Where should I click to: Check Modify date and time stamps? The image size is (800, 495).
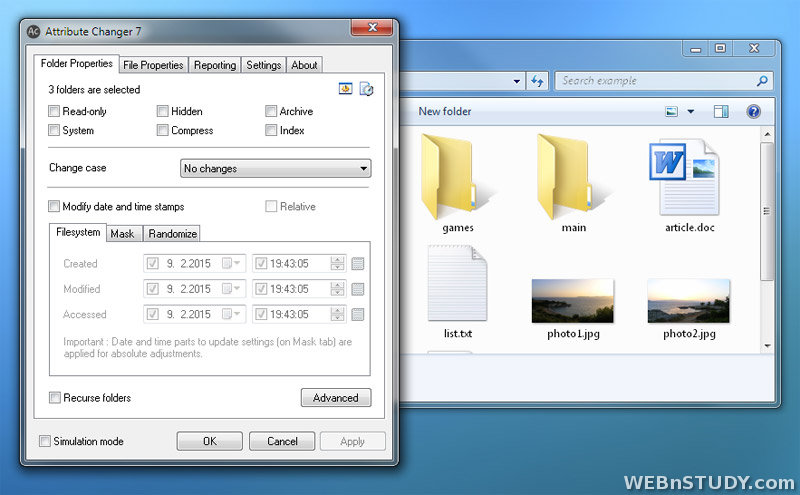point(54,206)
